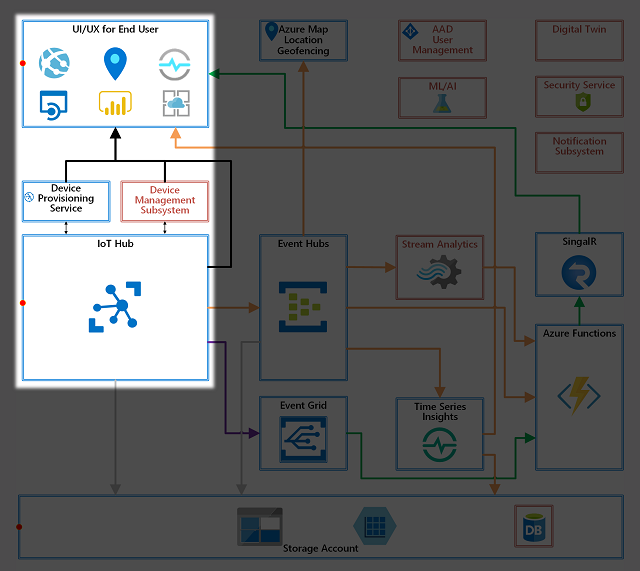640x571 pixels.
Task: Click the Event Grid icon
Action: click(303, 439)
